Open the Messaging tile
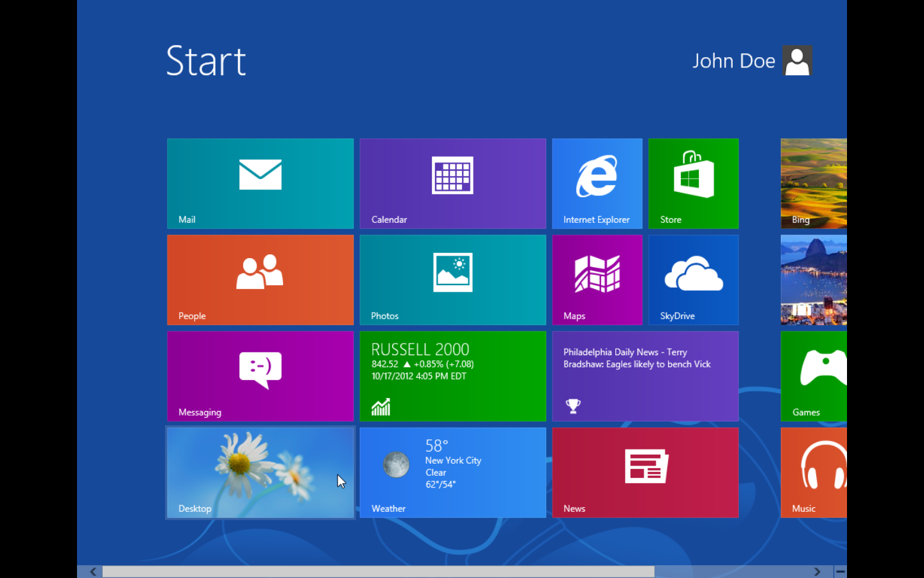 coord(260,376)
